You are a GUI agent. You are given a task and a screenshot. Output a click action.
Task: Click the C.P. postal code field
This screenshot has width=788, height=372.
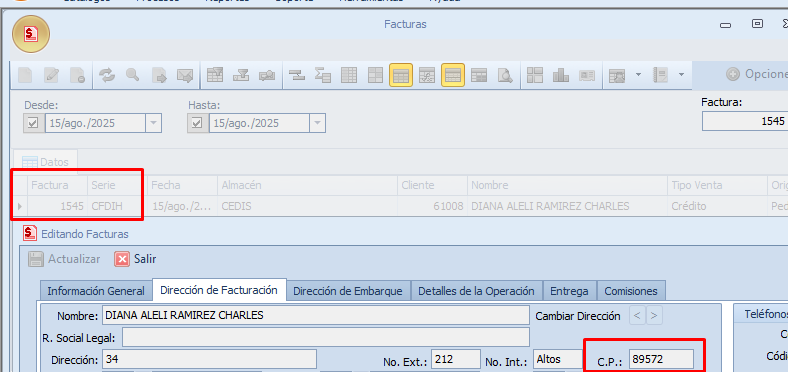(x=661, y=359)
